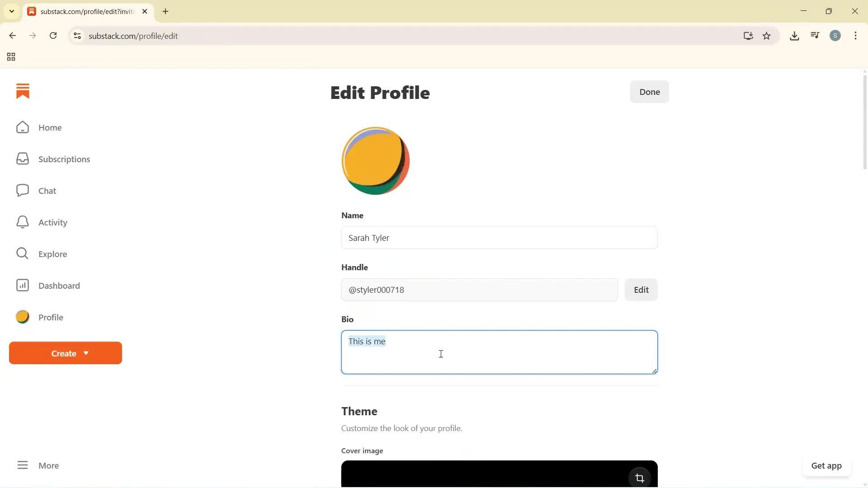Viewport: 868px width, 488px height.
Task: Open Chrome's three-dot menu
Action: (856, 36)
